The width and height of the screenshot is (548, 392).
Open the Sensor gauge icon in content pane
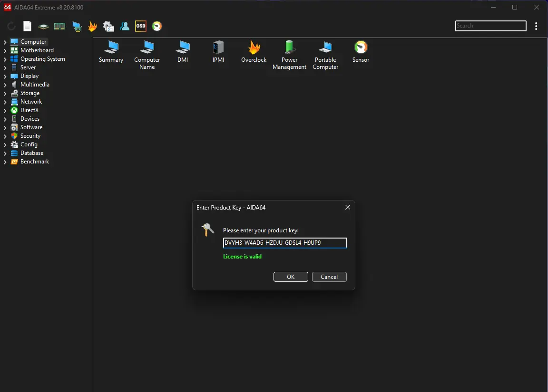(x=361, y=52)
